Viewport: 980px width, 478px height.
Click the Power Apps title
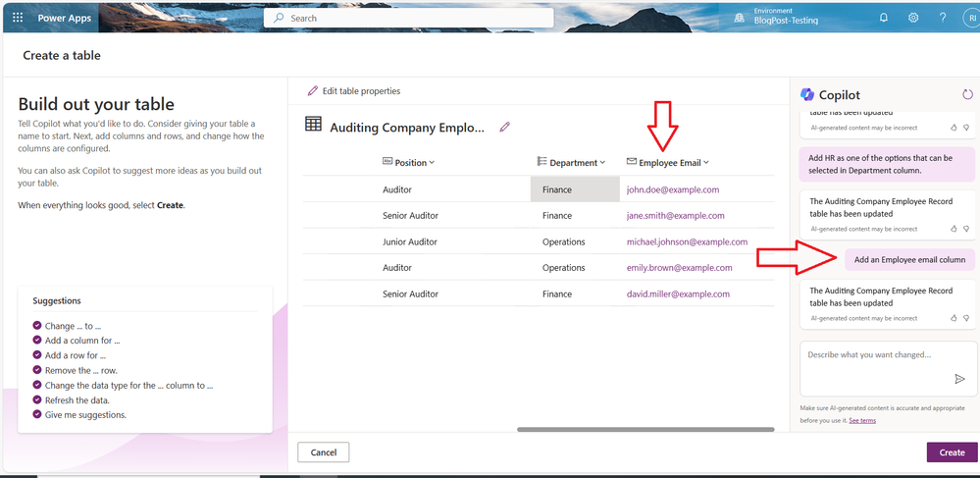(65, 18)
